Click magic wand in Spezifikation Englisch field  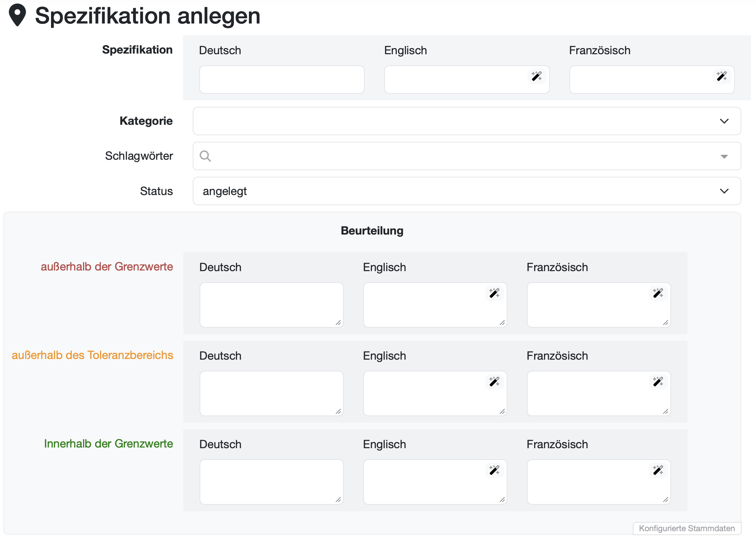pos(536,76)
